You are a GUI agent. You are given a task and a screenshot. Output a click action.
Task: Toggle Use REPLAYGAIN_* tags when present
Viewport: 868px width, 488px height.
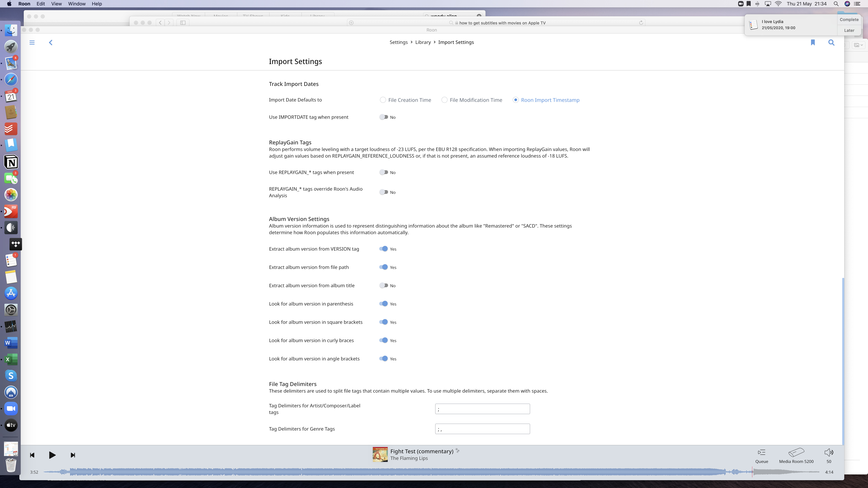(383, 172)
